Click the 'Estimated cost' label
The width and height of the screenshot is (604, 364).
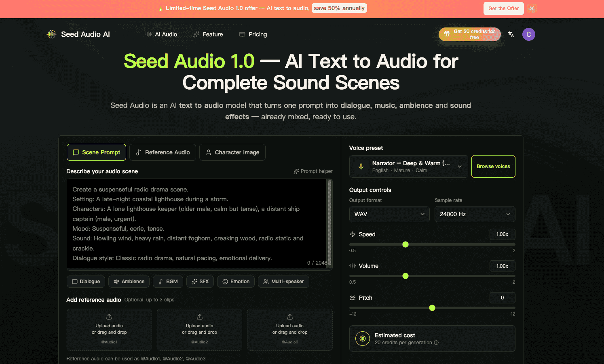[x=395, y=335]
